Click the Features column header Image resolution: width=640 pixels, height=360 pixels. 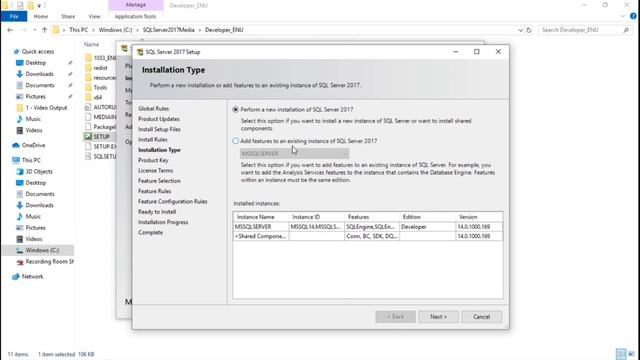click(x=372, y=217)
